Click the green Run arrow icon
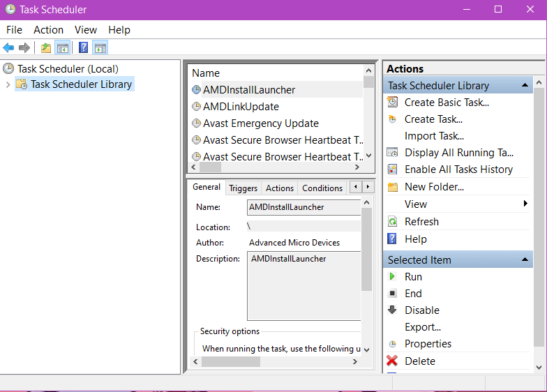 [x=392, y=276]
